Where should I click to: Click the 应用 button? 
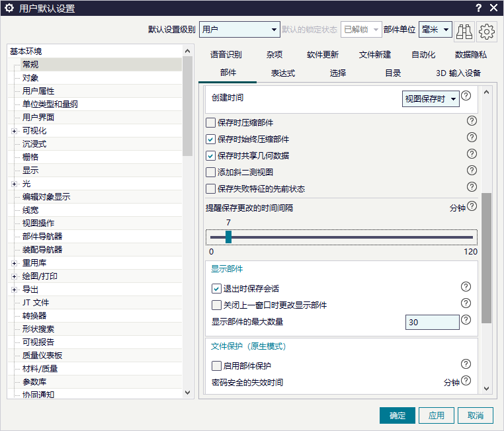click(436, 416)
